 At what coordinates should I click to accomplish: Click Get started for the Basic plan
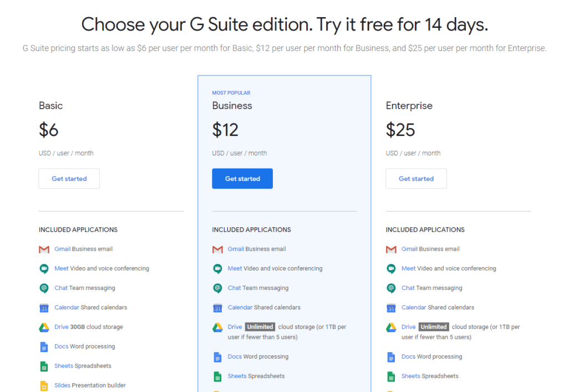pos(69,179)
